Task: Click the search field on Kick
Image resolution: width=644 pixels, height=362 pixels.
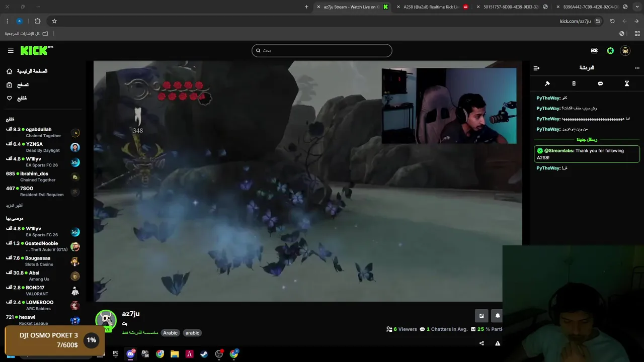Action: click(322, 50)
